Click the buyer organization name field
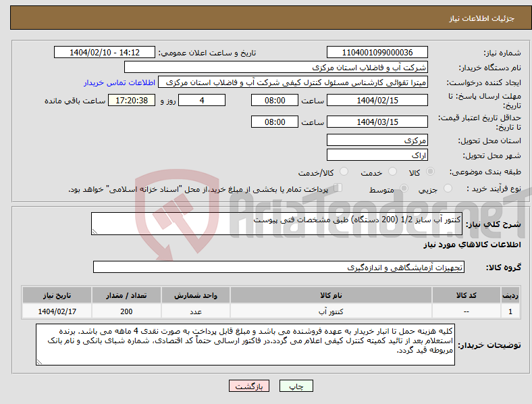532x404 pixels. pyautogui.click(x=276, y=67)
